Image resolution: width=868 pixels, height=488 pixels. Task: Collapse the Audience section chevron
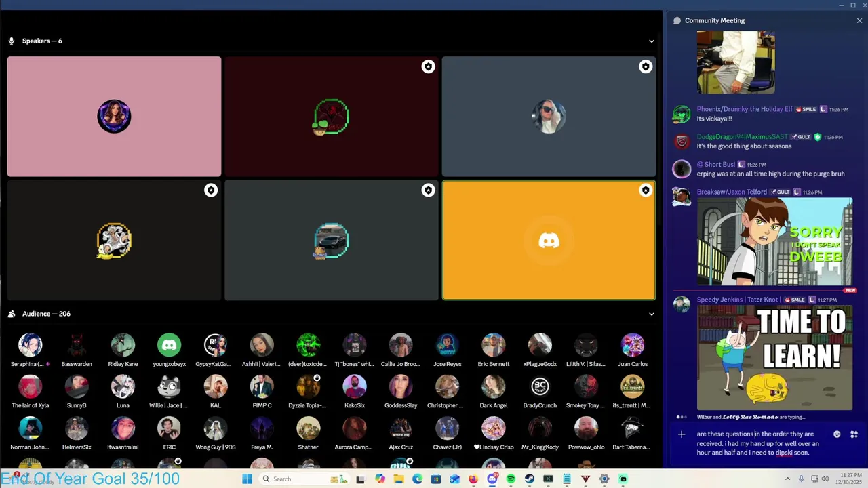click(x=652, y=314)
